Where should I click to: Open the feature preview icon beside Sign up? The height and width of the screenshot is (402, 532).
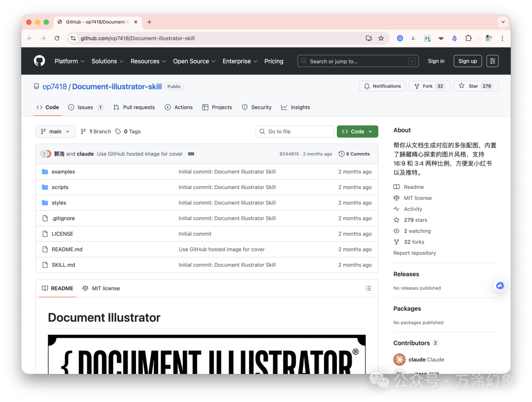(x=492, y=61)
